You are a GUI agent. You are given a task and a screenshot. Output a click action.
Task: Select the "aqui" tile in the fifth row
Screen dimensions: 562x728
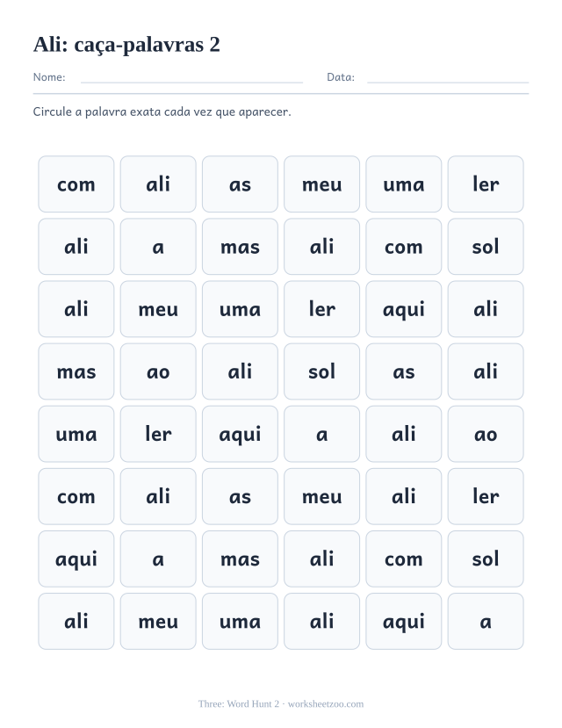click(x=240, y=434)
